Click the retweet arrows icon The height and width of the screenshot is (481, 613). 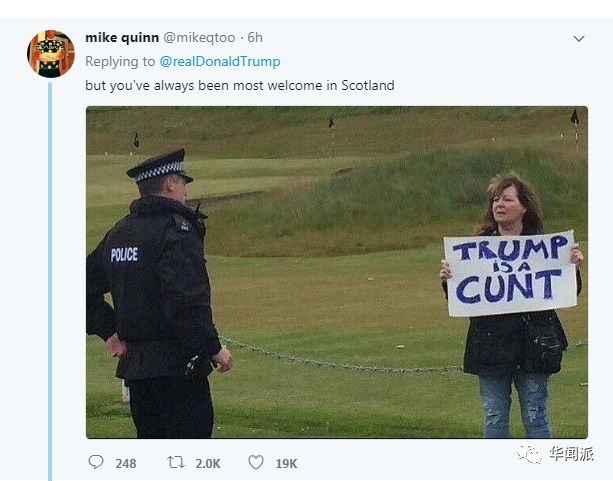point(176,463)
